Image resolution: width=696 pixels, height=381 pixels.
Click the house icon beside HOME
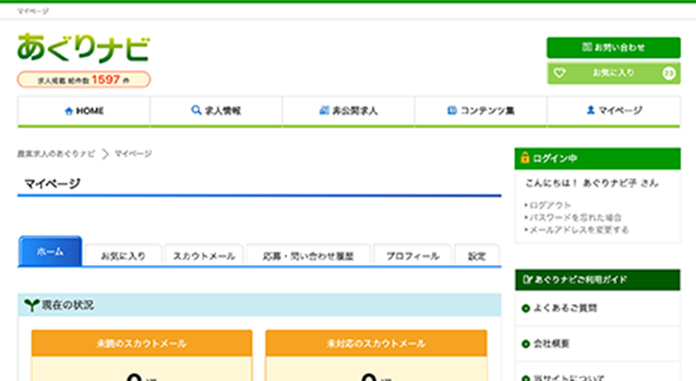(x=69, y=111)
